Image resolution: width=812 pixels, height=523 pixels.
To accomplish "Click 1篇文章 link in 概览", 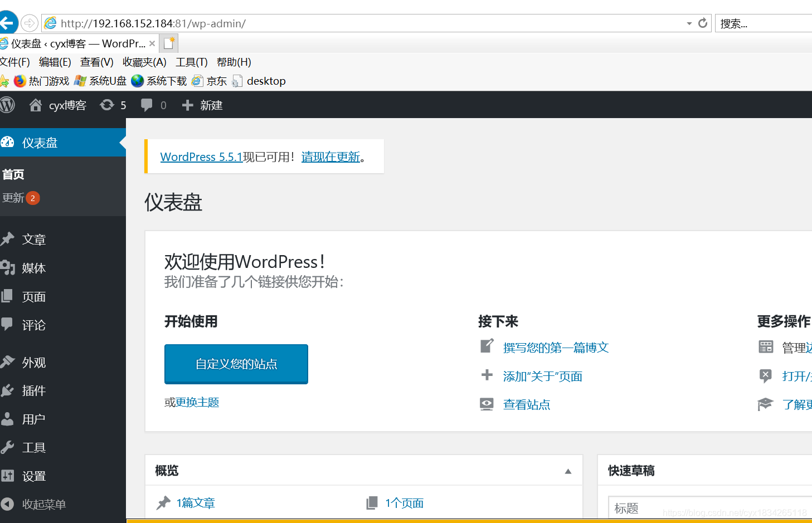I will click(x=196, y=503).
